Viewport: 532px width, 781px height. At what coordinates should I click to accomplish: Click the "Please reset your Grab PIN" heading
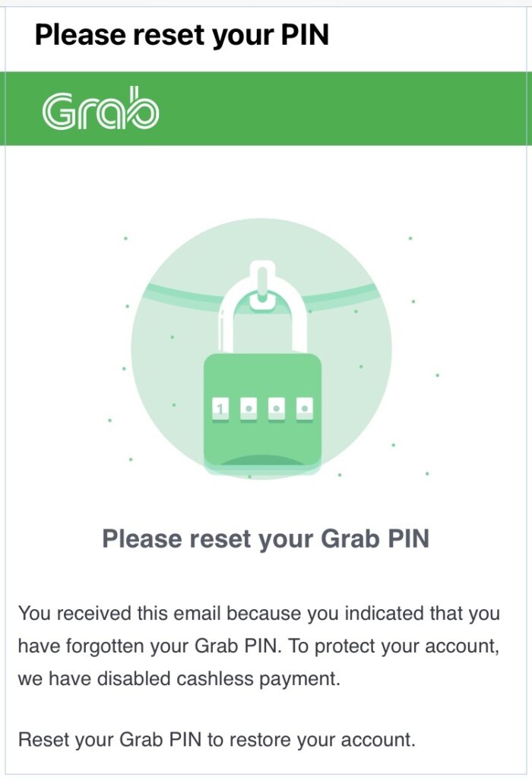[x=265, y=538]
